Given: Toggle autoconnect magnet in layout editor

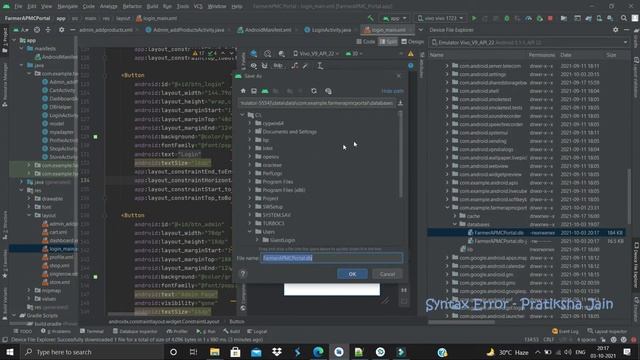Looking at the screenshot, I should 264,66.
